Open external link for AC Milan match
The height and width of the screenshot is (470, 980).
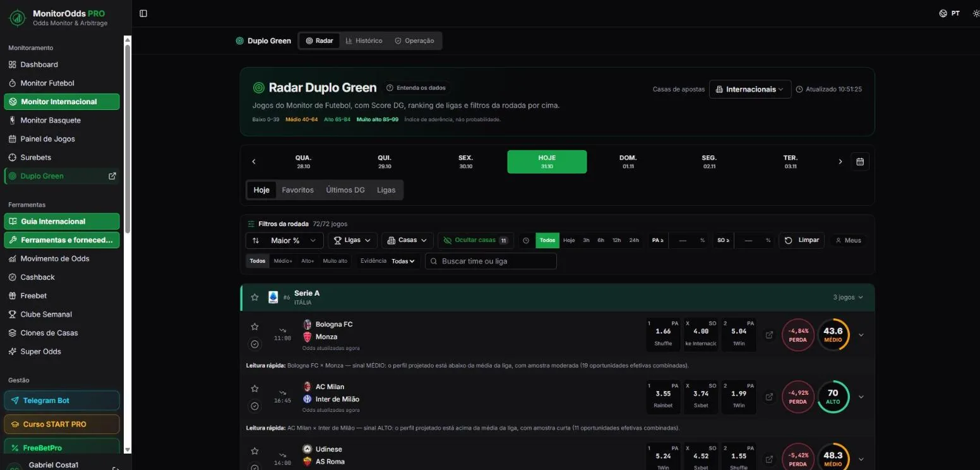(769, 397)
